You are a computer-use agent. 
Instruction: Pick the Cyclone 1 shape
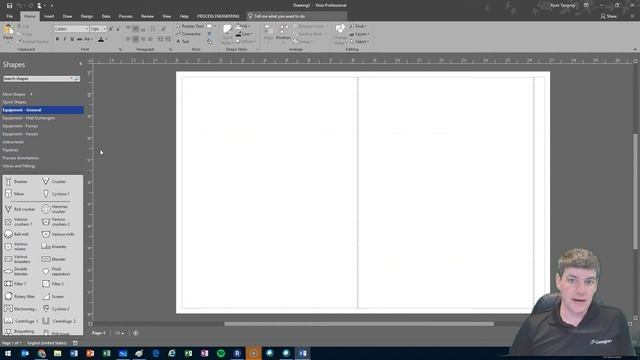click(56, 194)
